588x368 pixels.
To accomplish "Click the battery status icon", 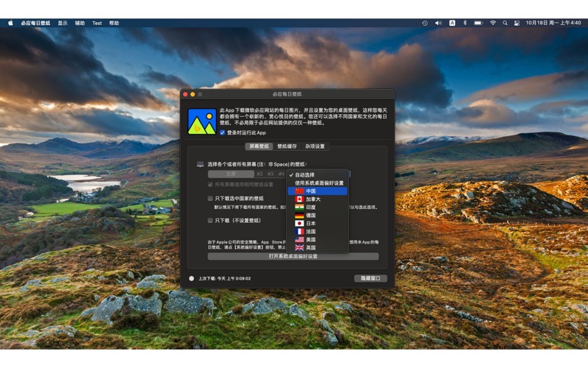I will 478,23.
